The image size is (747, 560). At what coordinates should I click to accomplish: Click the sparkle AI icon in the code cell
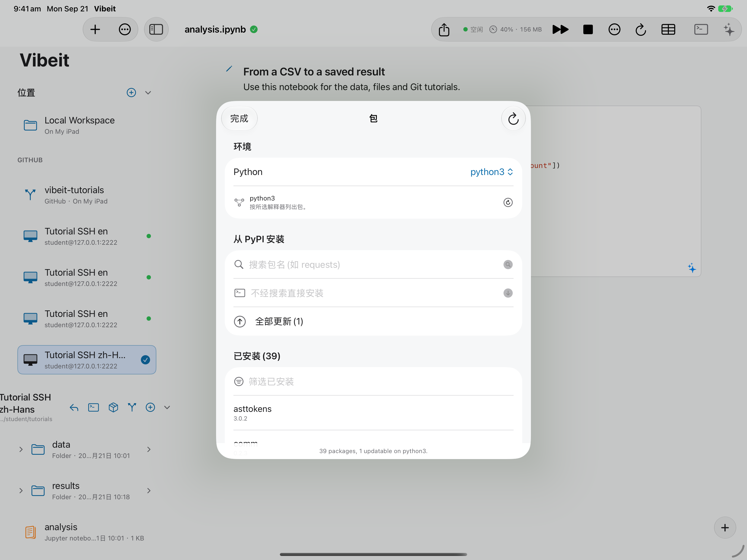(x=692, y=268)
